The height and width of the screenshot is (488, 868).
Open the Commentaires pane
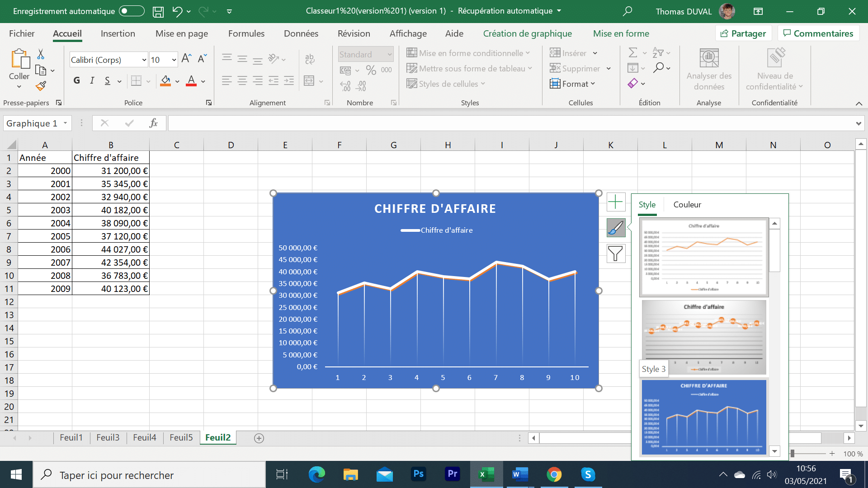click(818, 33)
